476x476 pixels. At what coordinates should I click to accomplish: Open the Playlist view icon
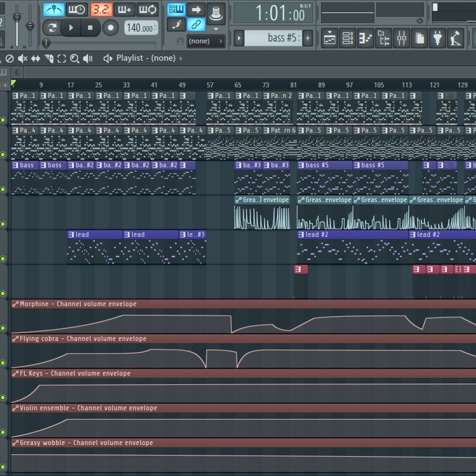[x=329, y=38]
